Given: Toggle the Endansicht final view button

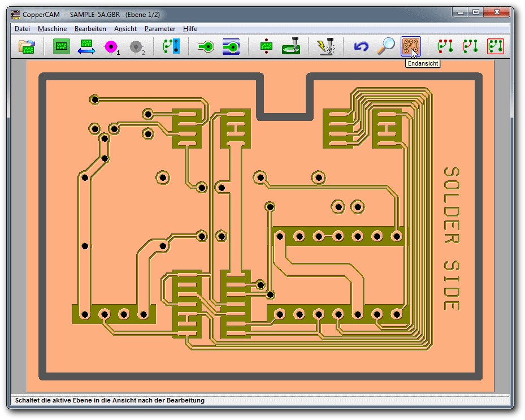Looking at the screenshot, I should [411, 46].
